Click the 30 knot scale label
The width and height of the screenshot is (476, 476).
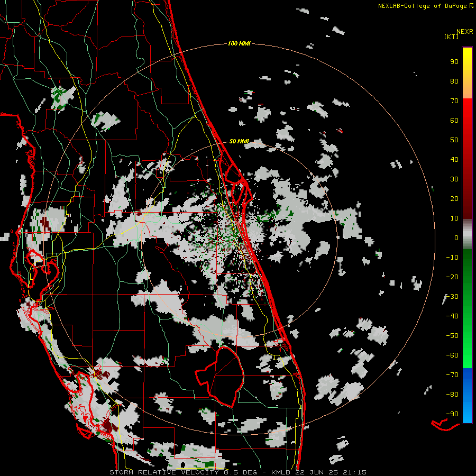(454, 179)
